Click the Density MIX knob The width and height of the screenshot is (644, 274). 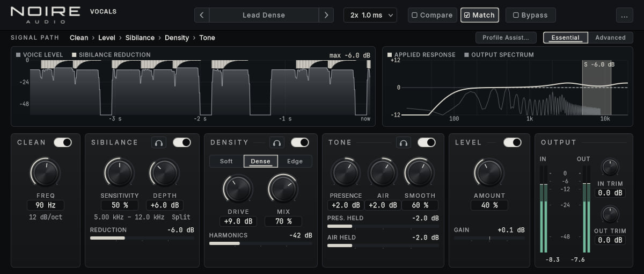pos(283,189)
